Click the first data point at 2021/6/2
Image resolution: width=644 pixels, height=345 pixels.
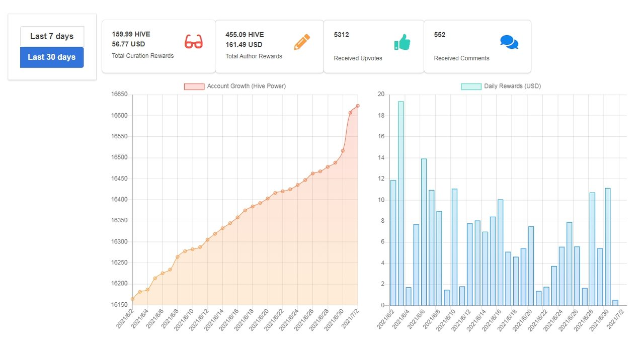click(x=133, y=299)
